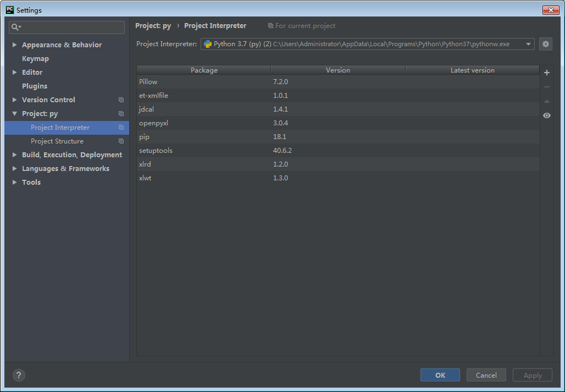Click the plus icon to install package

pyautogui.click(x=547, y=73)
